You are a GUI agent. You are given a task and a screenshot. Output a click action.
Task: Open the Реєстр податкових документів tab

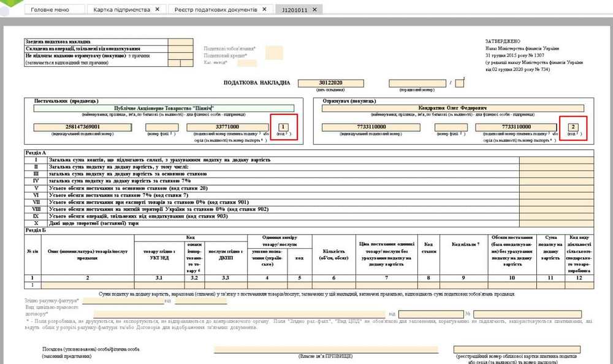(x=211, y=10)
